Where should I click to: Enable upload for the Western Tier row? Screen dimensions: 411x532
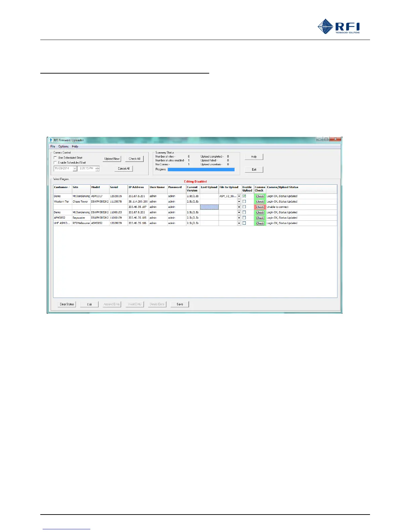pyautogui.click(x=244, y=202)
